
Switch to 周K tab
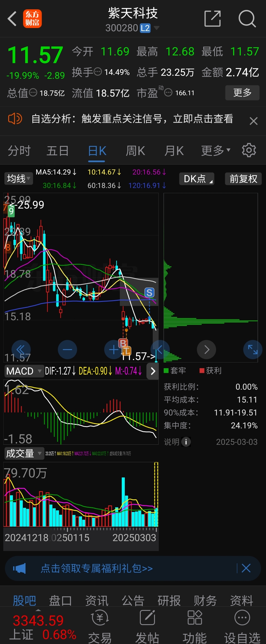(135, 151)
